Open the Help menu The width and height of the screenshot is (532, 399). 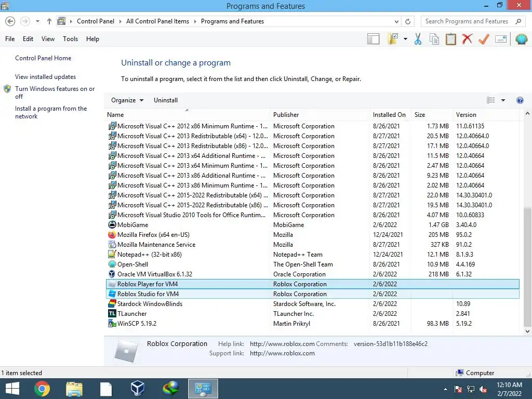[92, 39]
